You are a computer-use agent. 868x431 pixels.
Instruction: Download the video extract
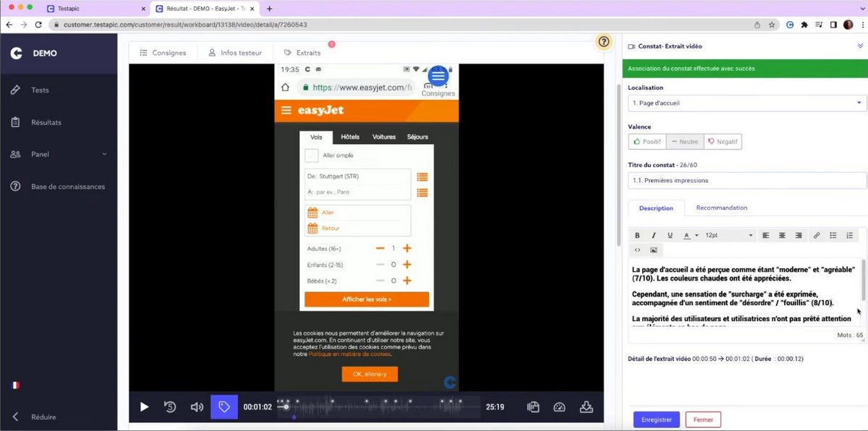coord(586,406)
